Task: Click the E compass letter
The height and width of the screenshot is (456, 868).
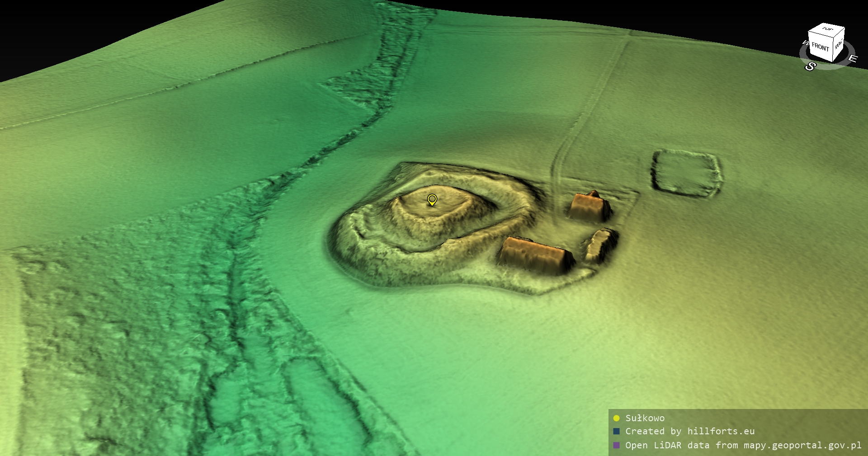Action: click(852, 59)
